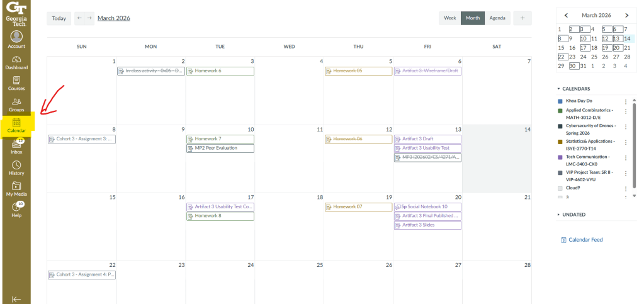Toggle Cybersecurity of Drones calendar visibility
Image resolution: width=644 pixels, height=304 pixels.
560,127
